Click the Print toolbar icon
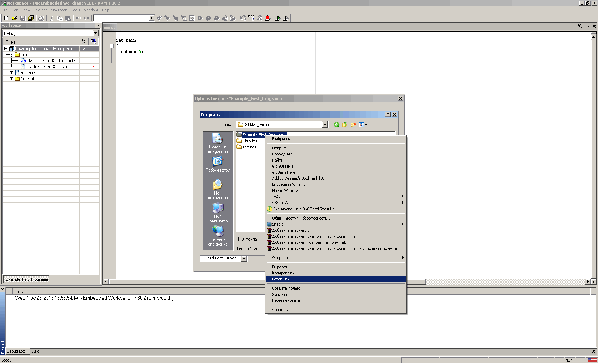598x364 pixels. [41, 18]
